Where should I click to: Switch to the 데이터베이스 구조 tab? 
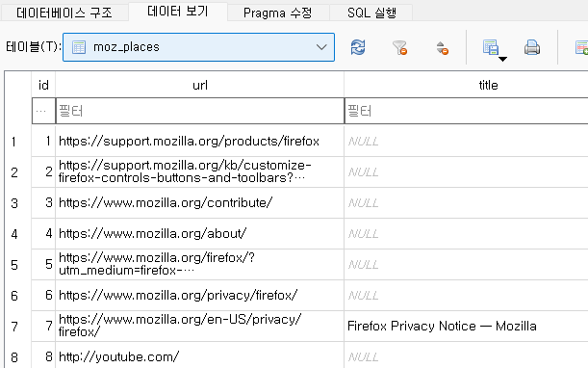click(x=64, y=13)
